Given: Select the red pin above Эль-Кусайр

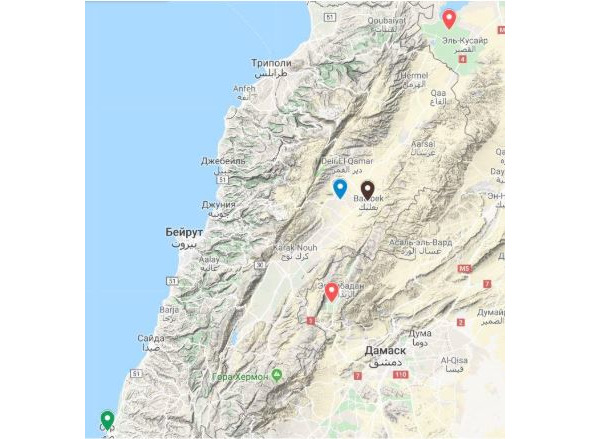Looking at the screenshot, I should 449,20.
